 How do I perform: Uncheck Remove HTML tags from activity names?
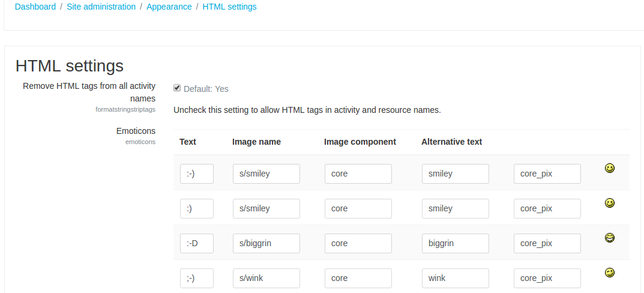pos(177,88)
